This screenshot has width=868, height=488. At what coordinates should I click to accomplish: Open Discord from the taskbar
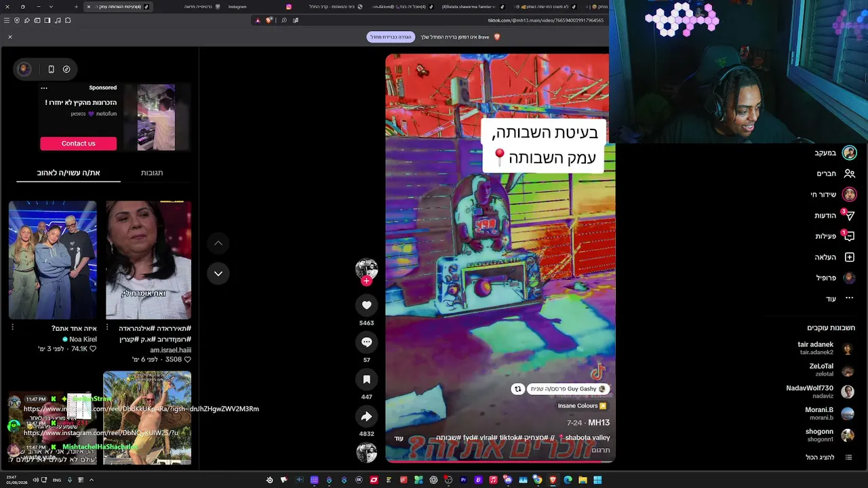pos(508,480)
